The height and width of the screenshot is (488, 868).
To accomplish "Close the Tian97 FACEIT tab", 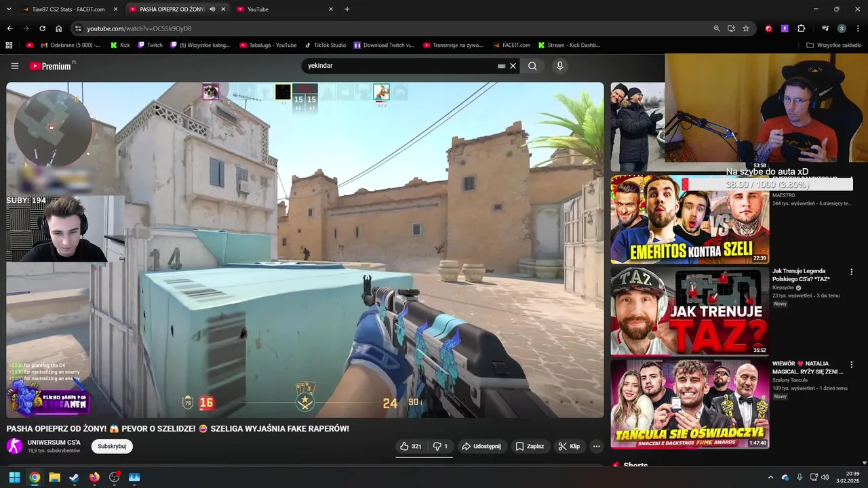I will 116,9.
